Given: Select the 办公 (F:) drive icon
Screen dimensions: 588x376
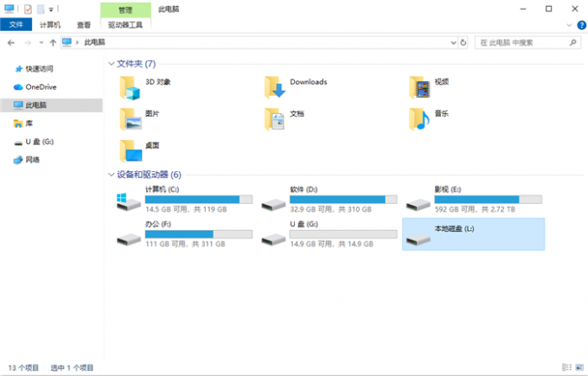Looking at the screenshot, I should [128, 239].
